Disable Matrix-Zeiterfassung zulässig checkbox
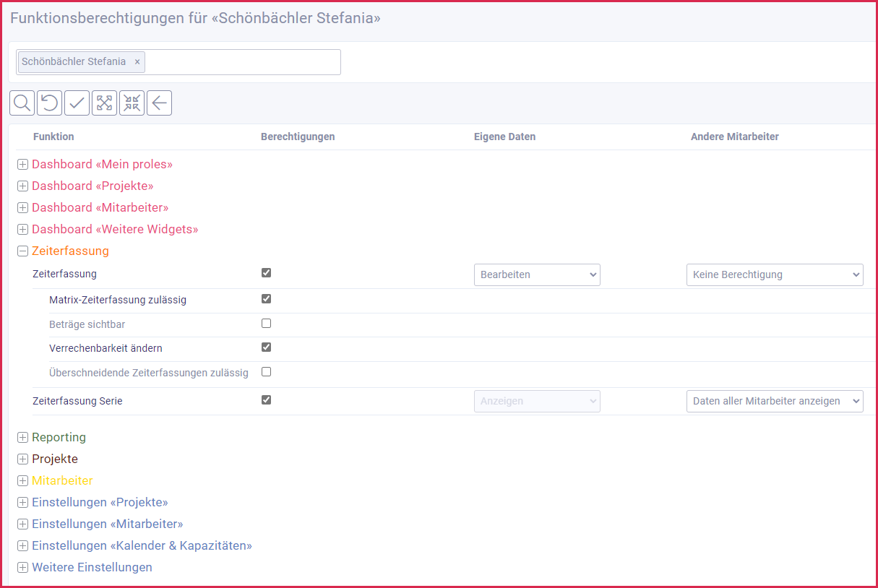Viewport: 878px width, 588px height. (x=266, y=298)
